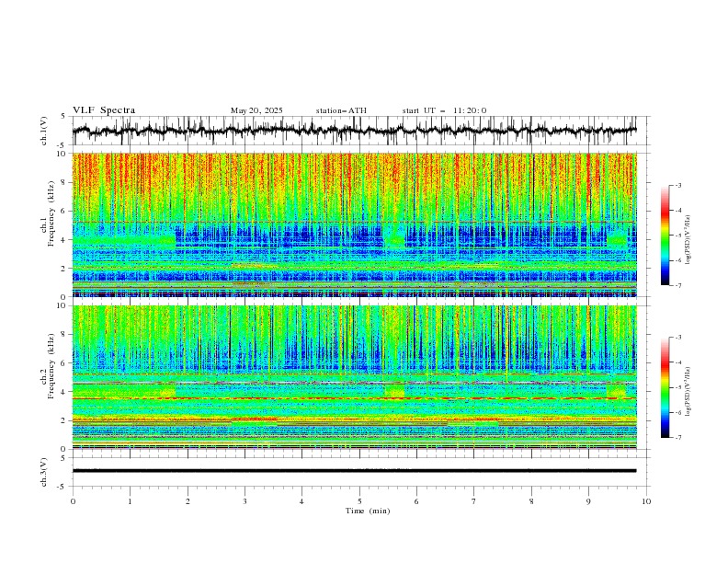728x563 pixels.
Task: Click time axis tick label "9"
Action: [x=588, y=501]
